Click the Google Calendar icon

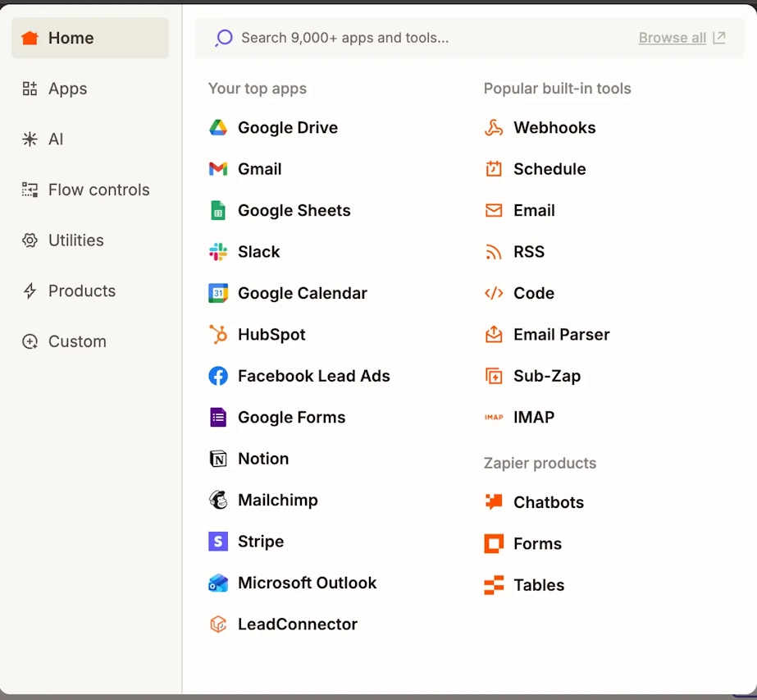click(x=218, y=293)
